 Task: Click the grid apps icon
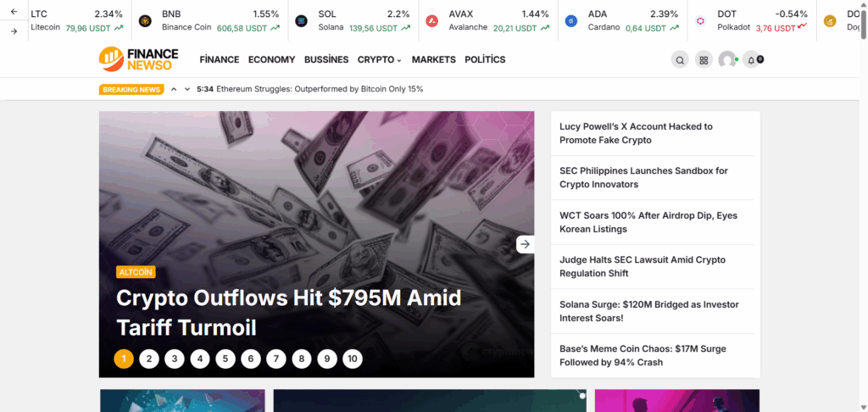click(x=704, y=60)
